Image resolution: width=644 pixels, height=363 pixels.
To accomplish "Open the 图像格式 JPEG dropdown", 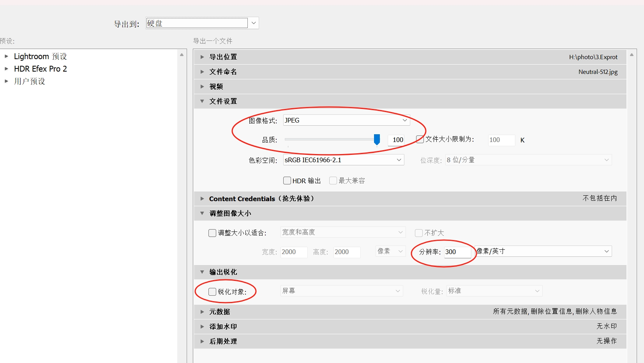I will coord(346,120).
